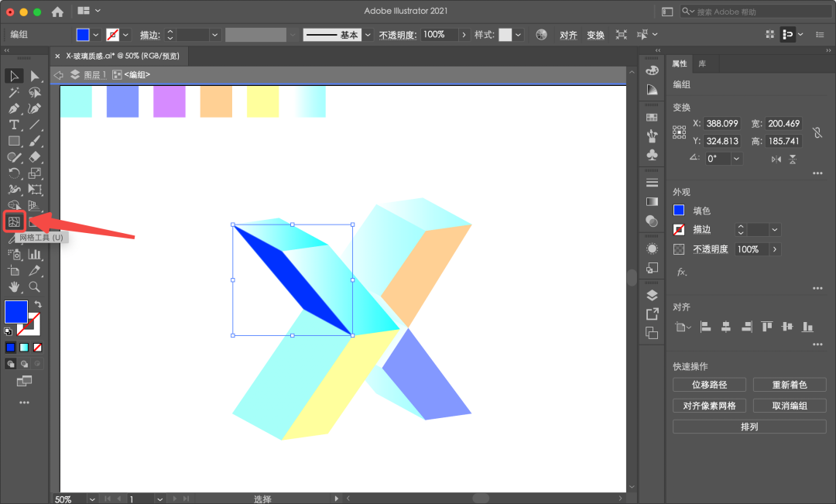This screenshot has height=504, width=836.
Task: Expand the control bar opacity options arrow
Action: tap(464, 35)
